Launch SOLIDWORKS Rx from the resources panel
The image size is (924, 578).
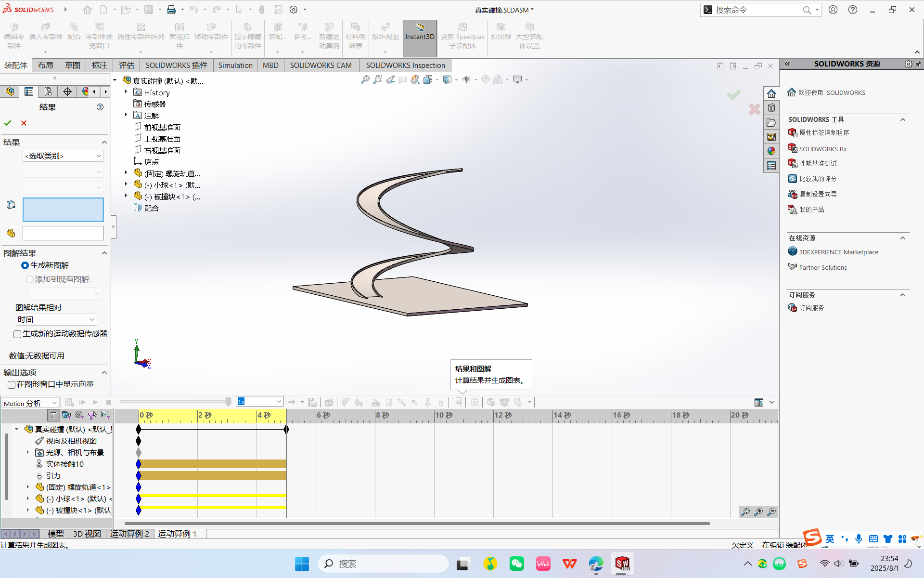click(822, 149)
